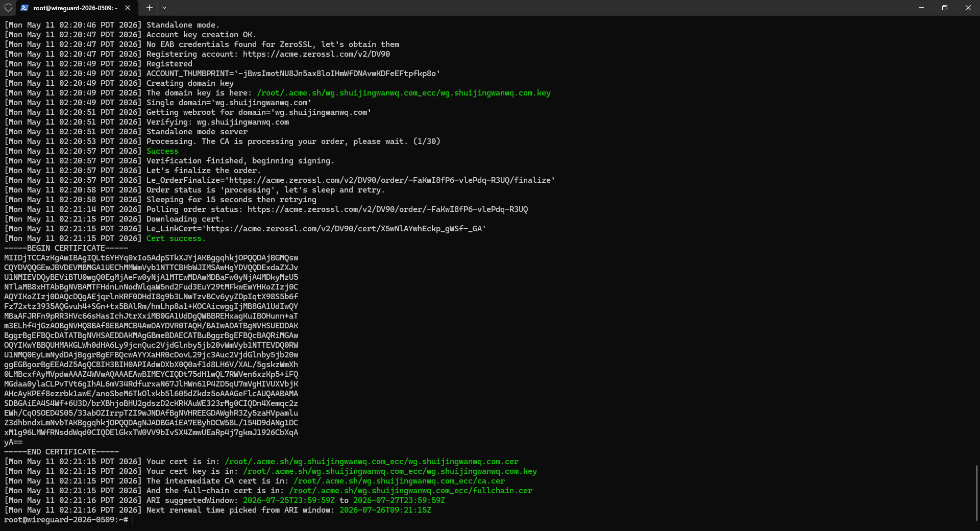Click the ca.cer intermediate cert path
980x531 pixels.
point(399,481)
